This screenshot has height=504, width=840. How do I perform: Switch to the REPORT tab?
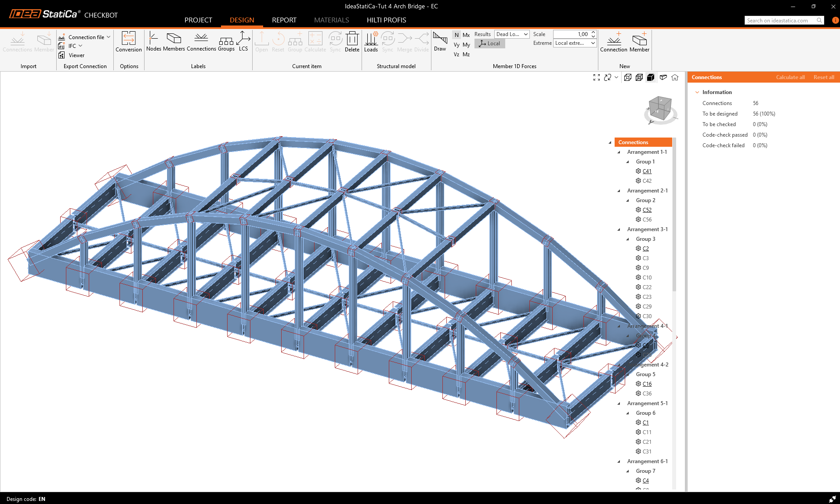point(284,20)
